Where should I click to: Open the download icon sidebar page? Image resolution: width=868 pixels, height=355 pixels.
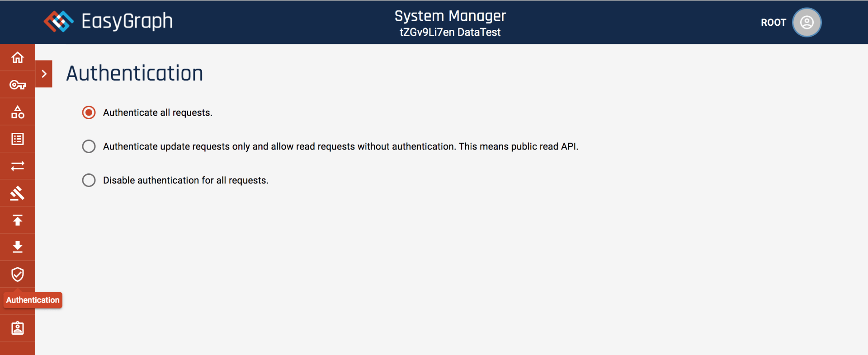pos(18,247)
